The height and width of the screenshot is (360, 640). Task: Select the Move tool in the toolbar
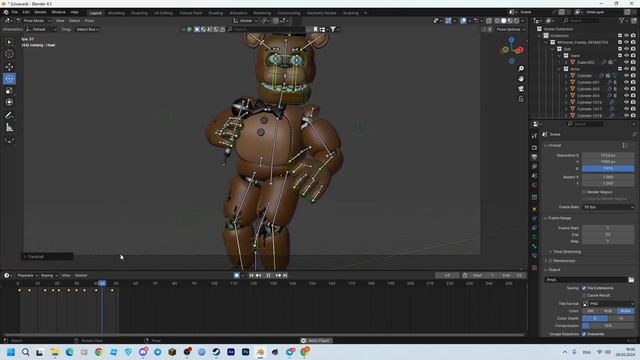tap(9, 67)
